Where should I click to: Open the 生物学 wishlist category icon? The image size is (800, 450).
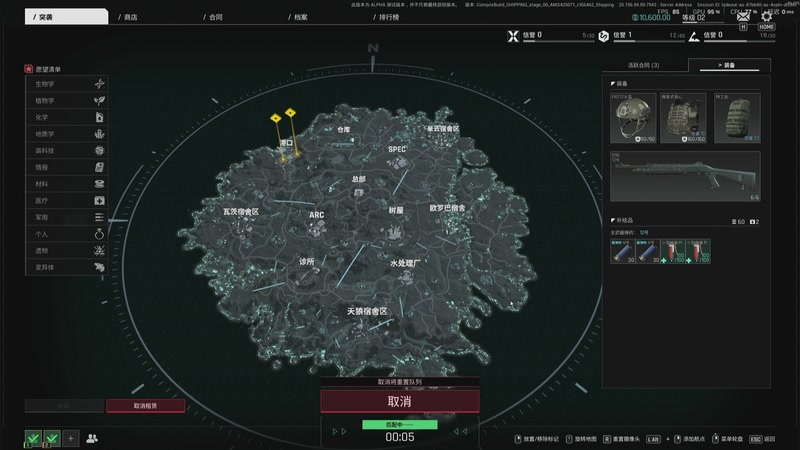pos(99,84)
